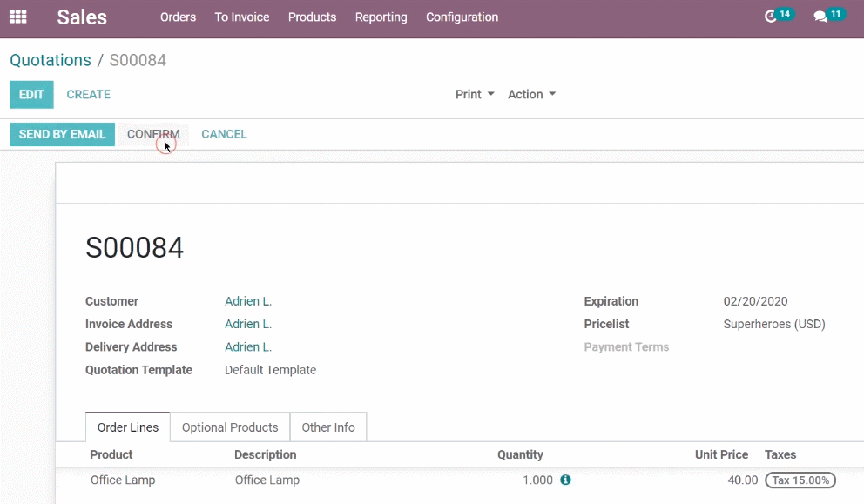Click the EDIT button

coord(31,94)
